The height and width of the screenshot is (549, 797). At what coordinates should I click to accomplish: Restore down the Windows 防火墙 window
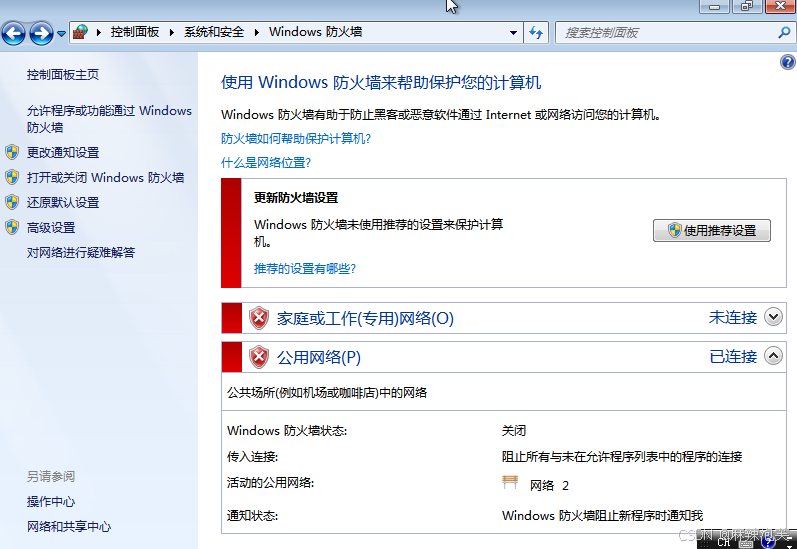[747, 7]
